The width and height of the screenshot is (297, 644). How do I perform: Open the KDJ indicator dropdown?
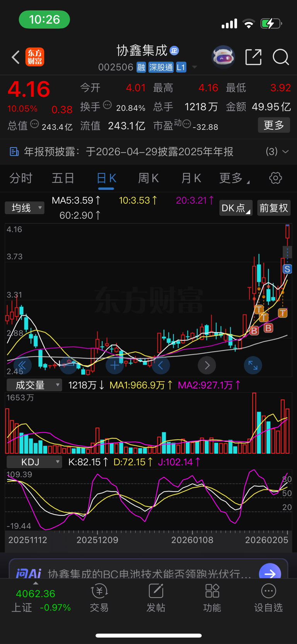[34, 462]
